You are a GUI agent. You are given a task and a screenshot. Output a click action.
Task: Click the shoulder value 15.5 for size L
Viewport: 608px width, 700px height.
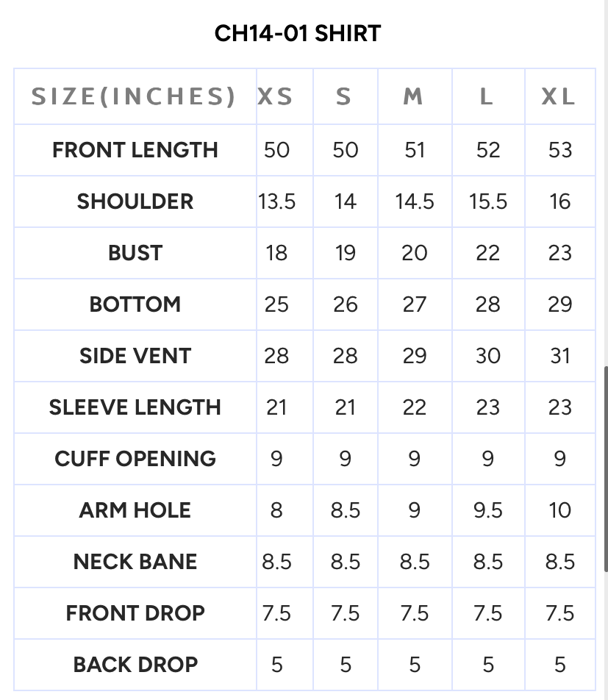click(x=488, y=201)
